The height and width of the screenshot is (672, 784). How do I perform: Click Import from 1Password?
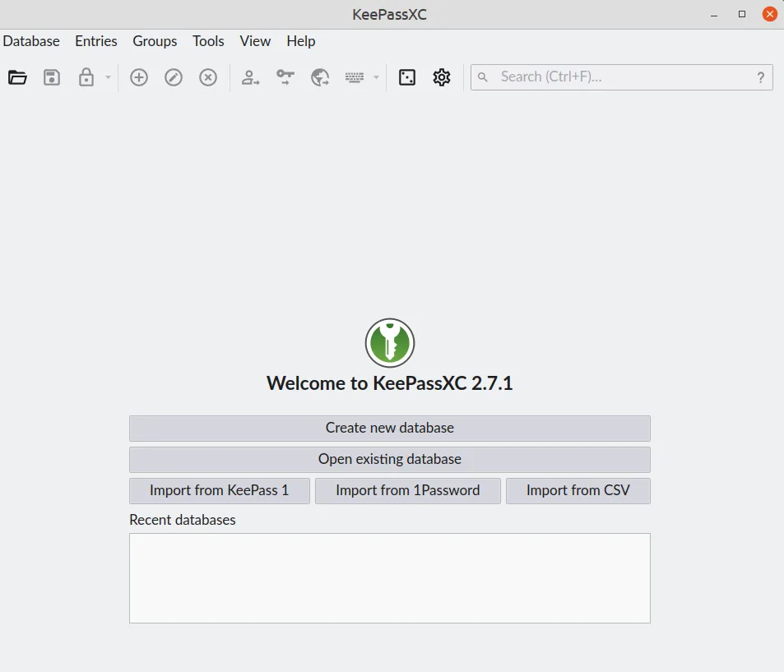coord(407,490)
